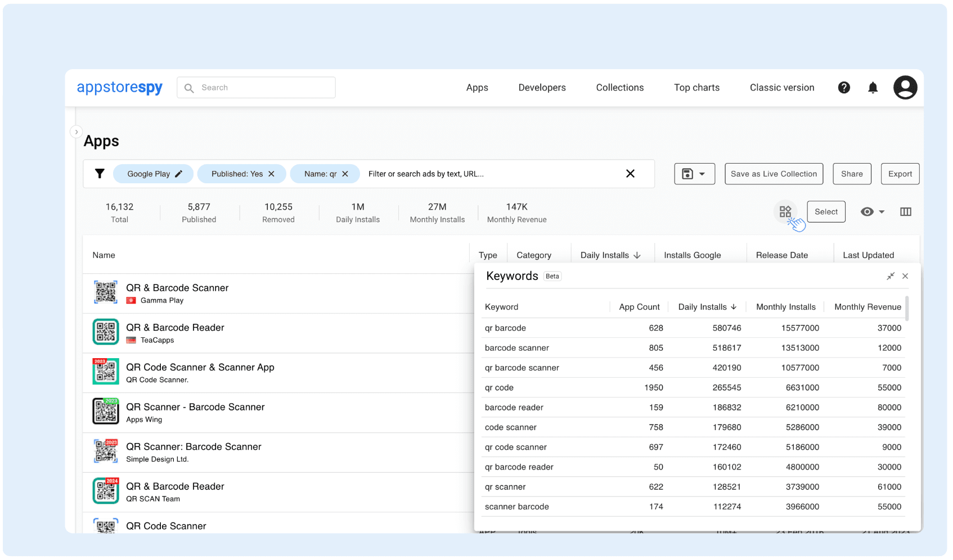Open the notifications bell
Image resolution: width=953 pixels, height=560 pixels.
point(873,88)
